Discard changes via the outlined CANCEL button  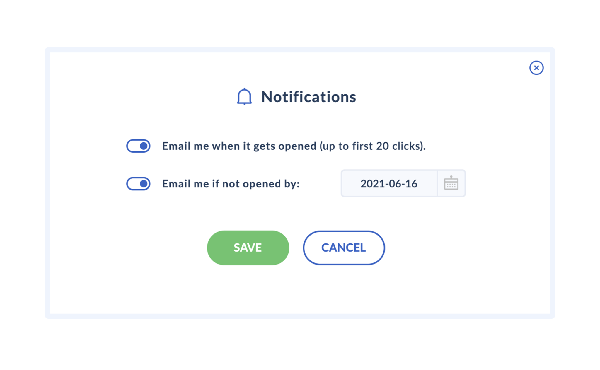344,248
